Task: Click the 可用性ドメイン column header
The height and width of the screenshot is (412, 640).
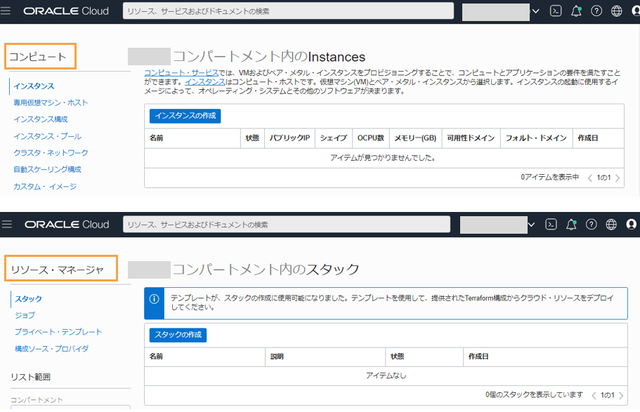Action: (471, 138)
